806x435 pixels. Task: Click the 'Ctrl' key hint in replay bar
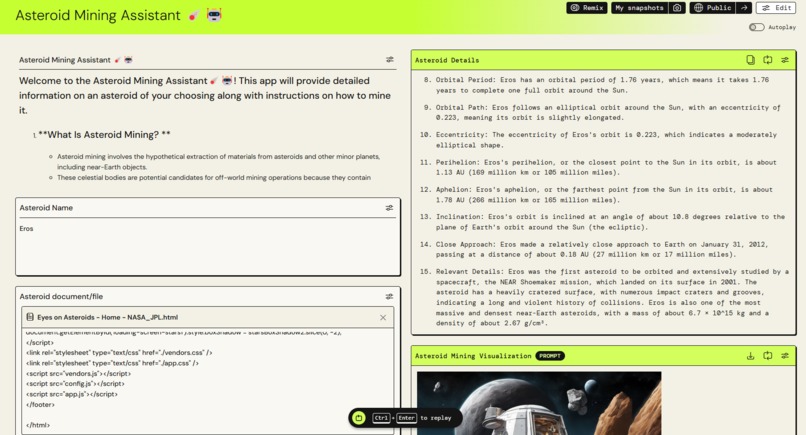[381, 418]
